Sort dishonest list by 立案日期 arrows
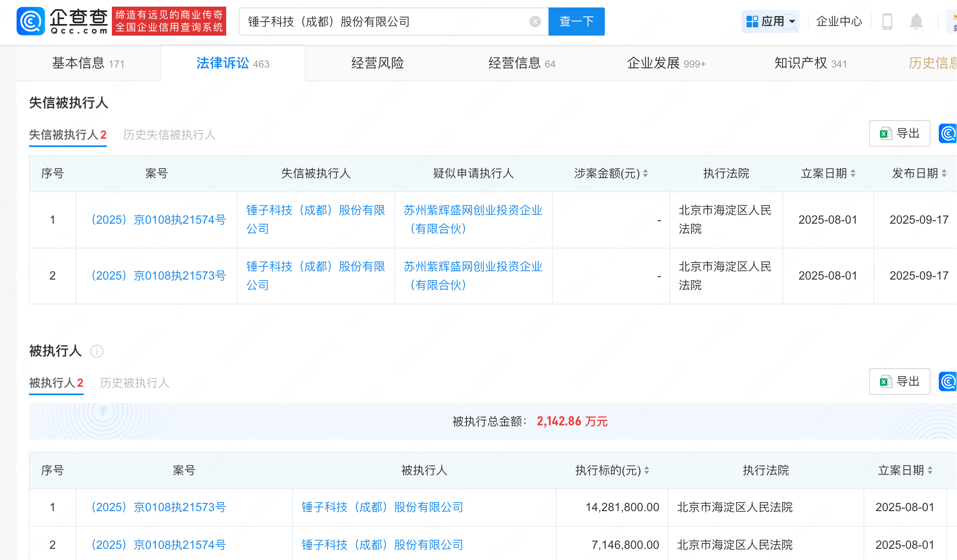Screen dimensions: 957x560 tap(853, 174)
